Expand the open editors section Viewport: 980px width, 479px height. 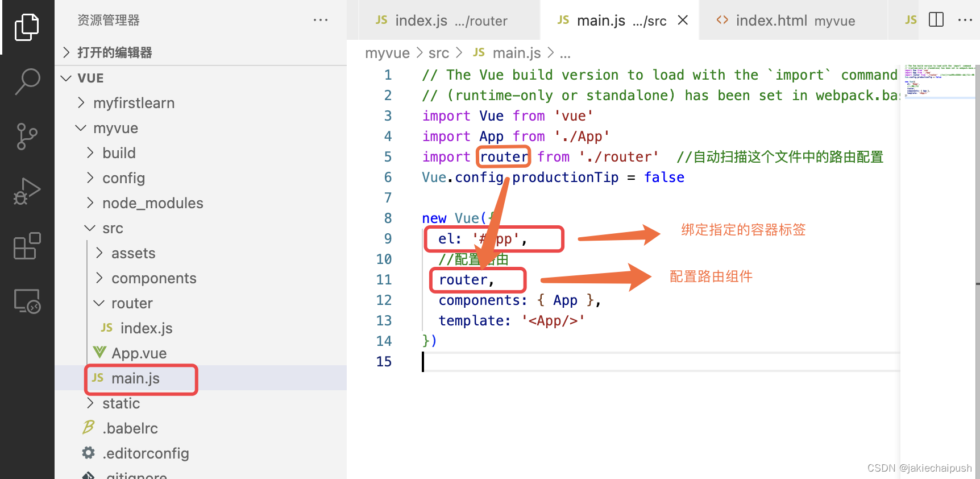(201, 52)
